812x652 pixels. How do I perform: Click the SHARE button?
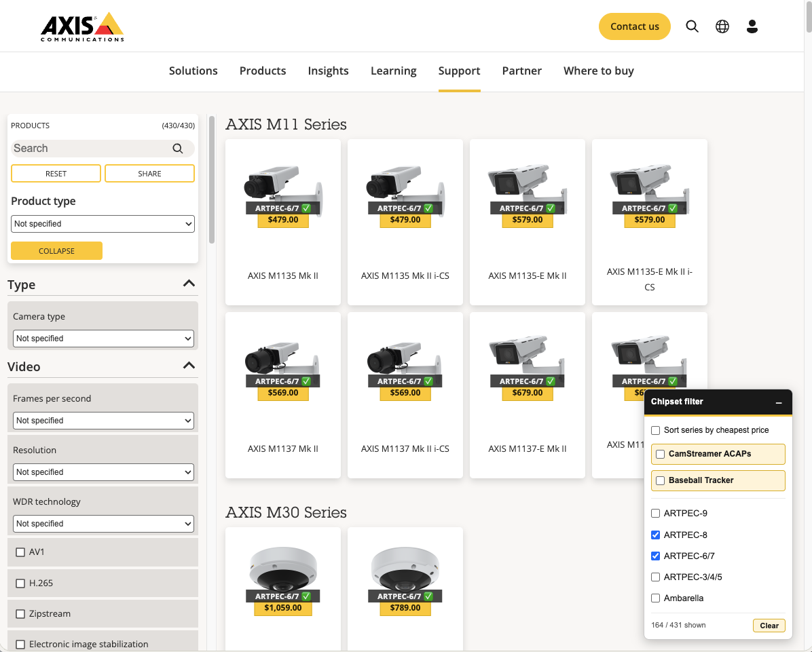tap(149, 174)
